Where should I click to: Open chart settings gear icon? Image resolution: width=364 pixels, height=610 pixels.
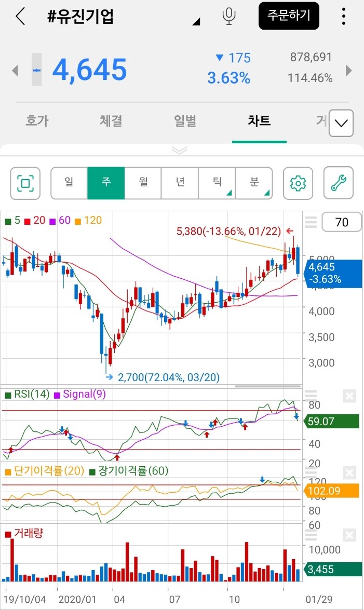point(298,183)
